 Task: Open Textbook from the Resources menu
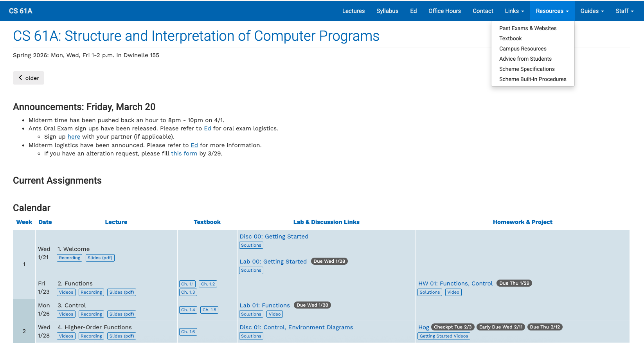point(510,38)
